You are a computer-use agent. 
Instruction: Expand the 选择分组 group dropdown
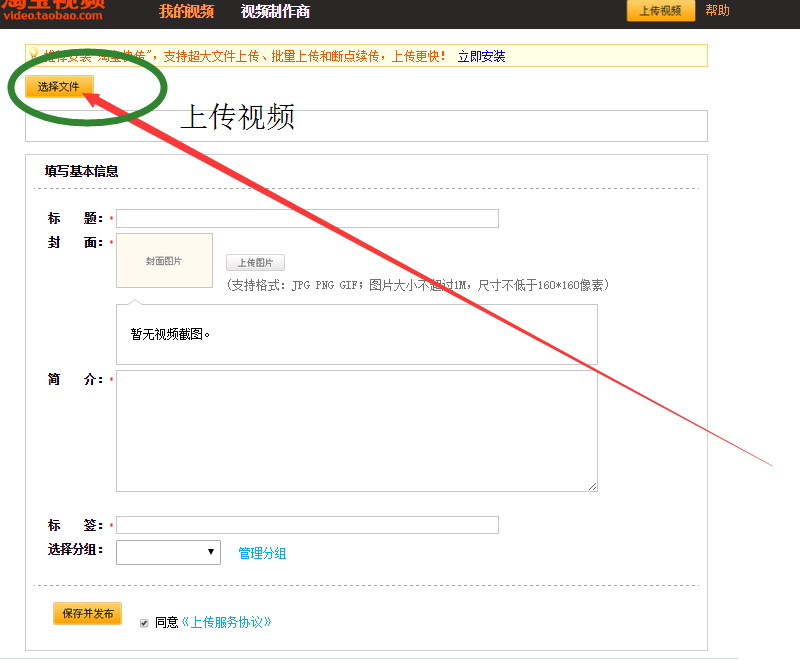[x=168, y=552]
